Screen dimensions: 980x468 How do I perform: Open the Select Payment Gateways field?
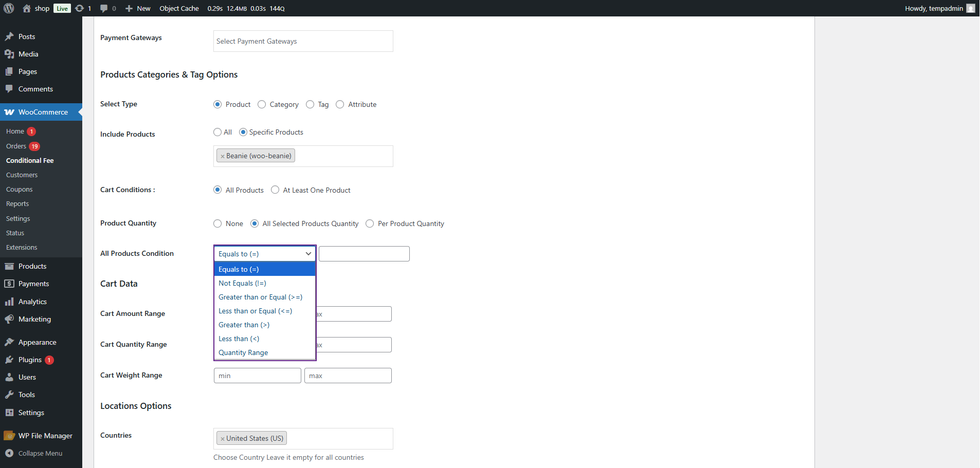303,41
